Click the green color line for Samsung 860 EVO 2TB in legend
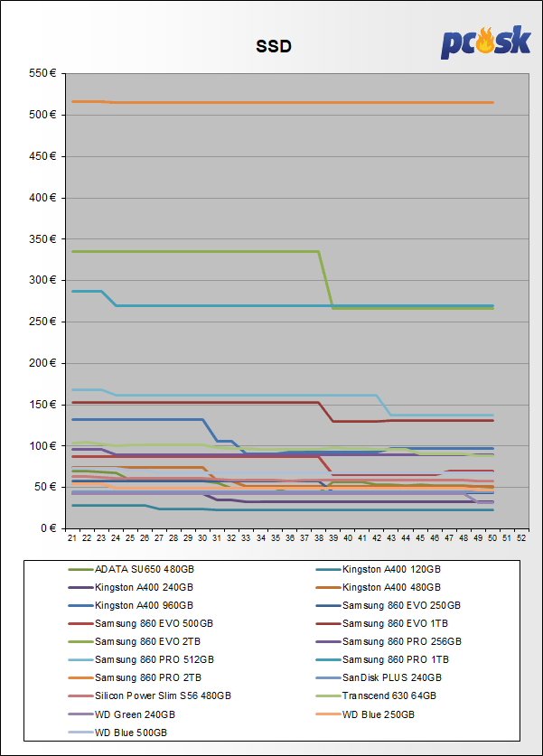The image size is (543, 756). (x=80, y=641)
